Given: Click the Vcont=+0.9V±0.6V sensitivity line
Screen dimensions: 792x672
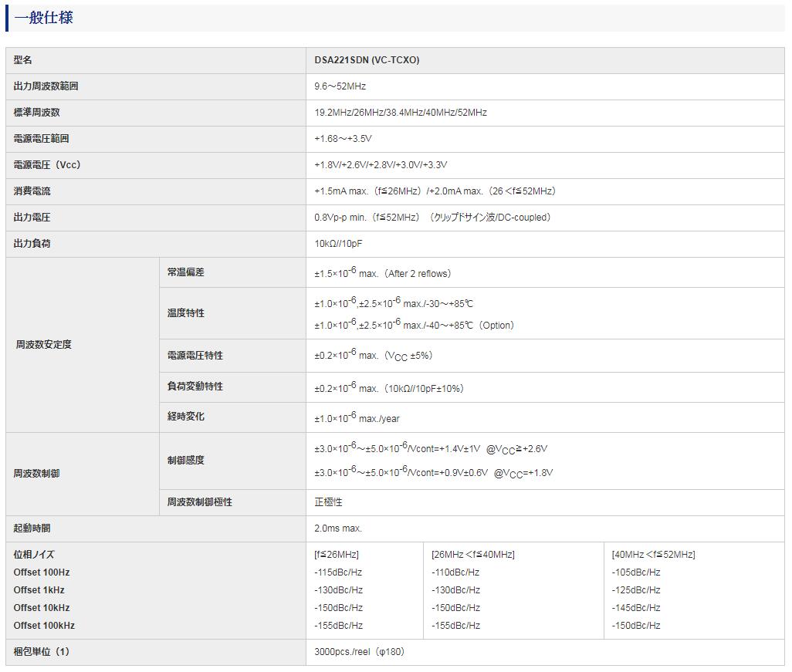Looking at the screenshot, I should tap(434, 473).
